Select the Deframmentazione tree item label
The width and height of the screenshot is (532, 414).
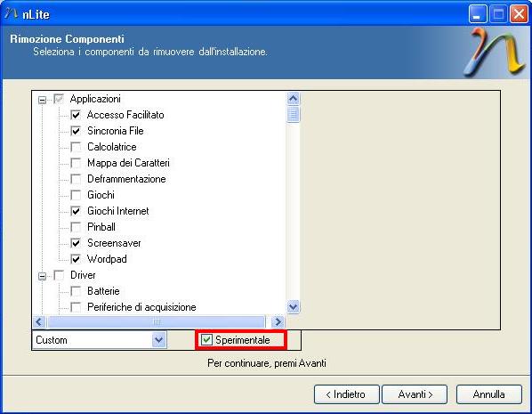click(126, 179)
